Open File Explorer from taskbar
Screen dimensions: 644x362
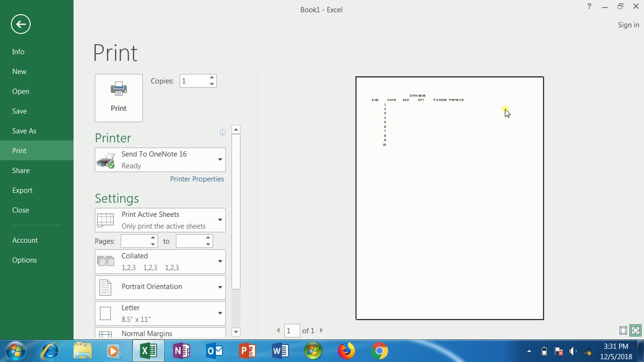coord(83,350)
